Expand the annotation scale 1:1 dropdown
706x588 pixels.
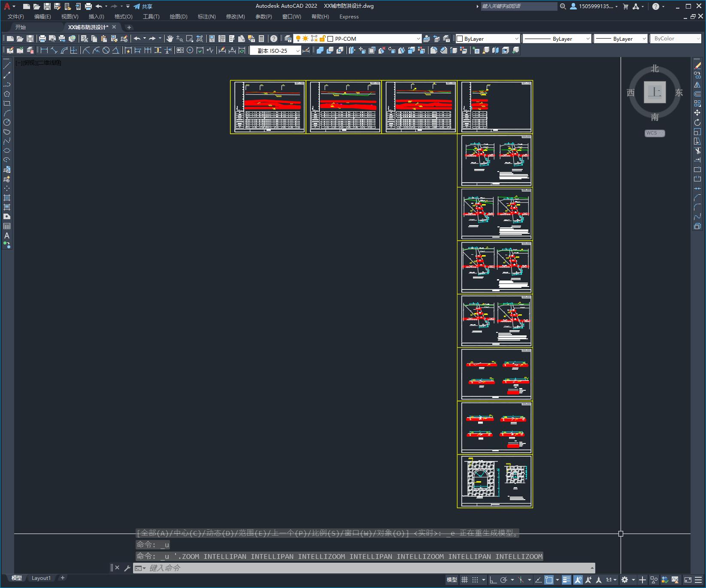tap(611, 580)
